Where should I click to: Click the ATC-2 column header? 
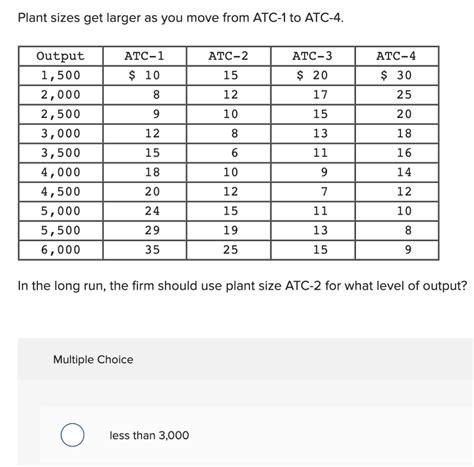(229, 56)
